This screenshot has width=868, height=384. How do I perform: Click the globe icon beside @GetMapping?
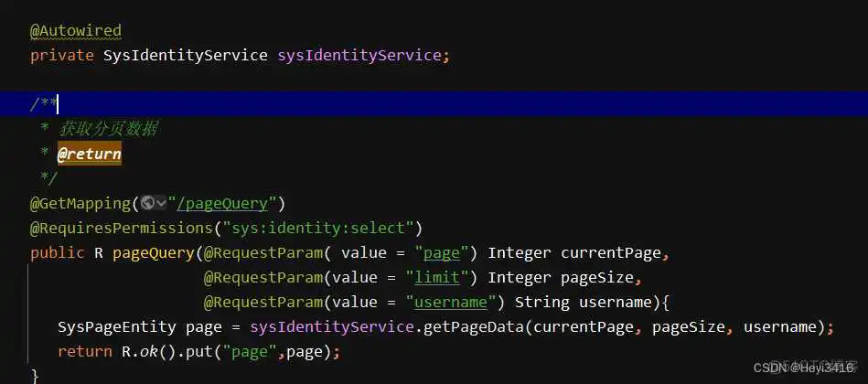click(x=146, y=203)
